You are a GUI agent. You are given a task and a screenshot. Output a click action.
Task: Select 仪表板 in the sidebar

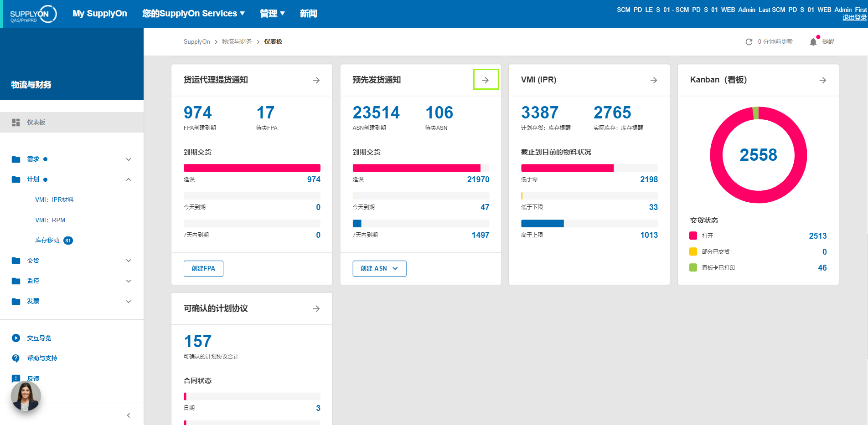click(72, 122)
